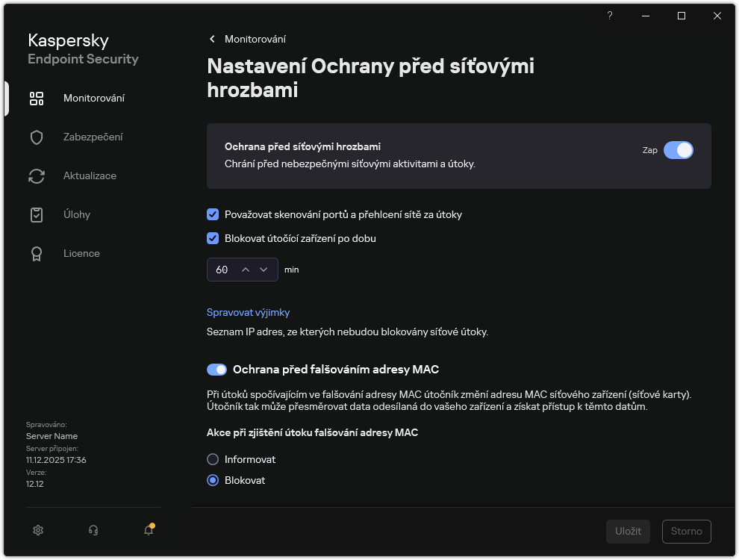The image size is (739, 560).
Task: Open Aktualizace via the refresh icon
Action: tap(37, 175)
